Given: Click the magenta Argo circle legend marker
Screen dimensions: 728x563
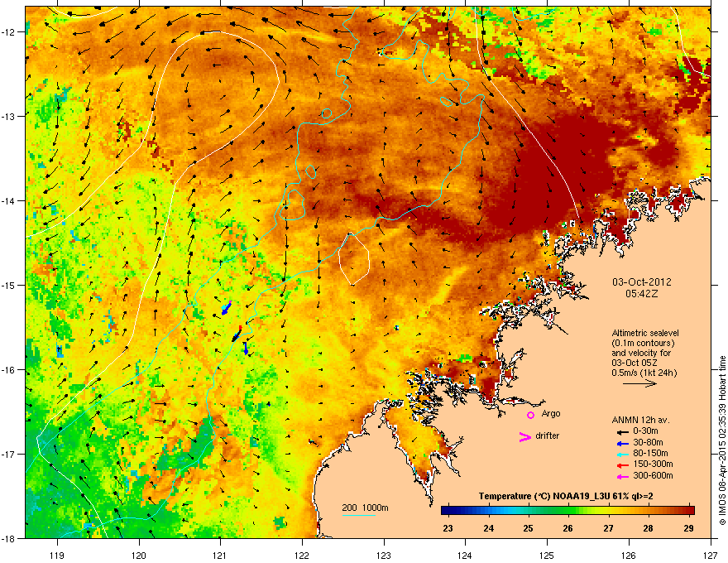Looking at the screenshot, I should [x=530, y=415].
